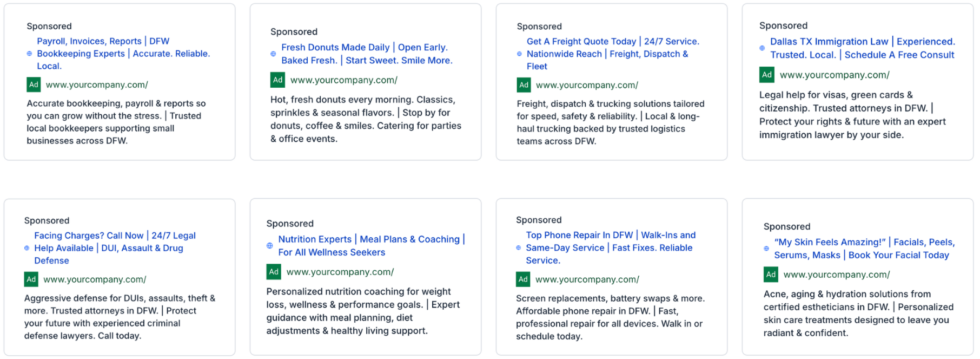Click the URL in the freight ad
The width and height of the screenshot is (980, 359).
click(587, 85)
